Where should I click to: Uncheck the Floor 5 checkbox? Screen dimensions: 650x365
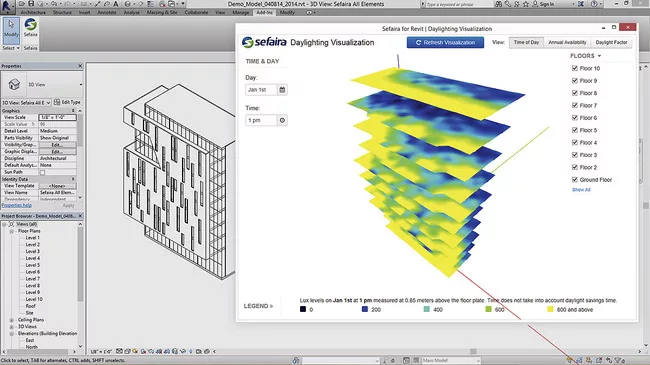575,130
